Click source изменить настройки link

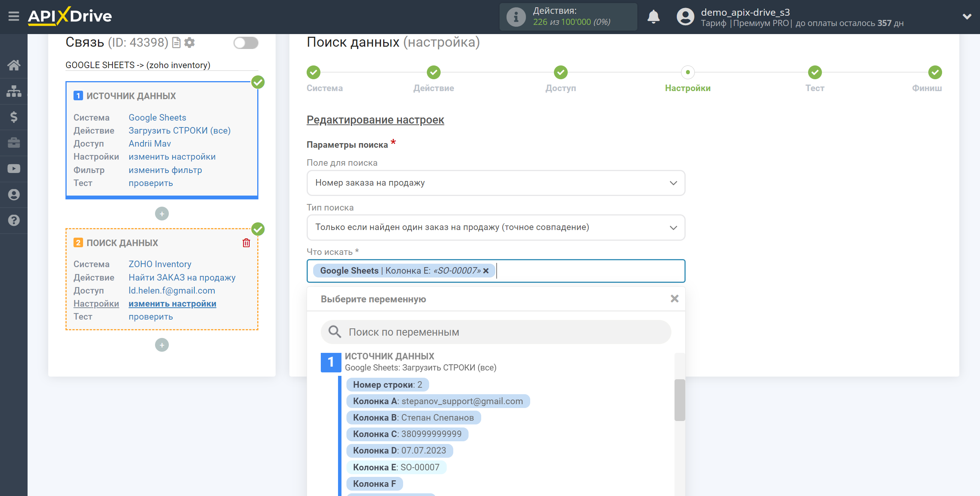[172, 157]
